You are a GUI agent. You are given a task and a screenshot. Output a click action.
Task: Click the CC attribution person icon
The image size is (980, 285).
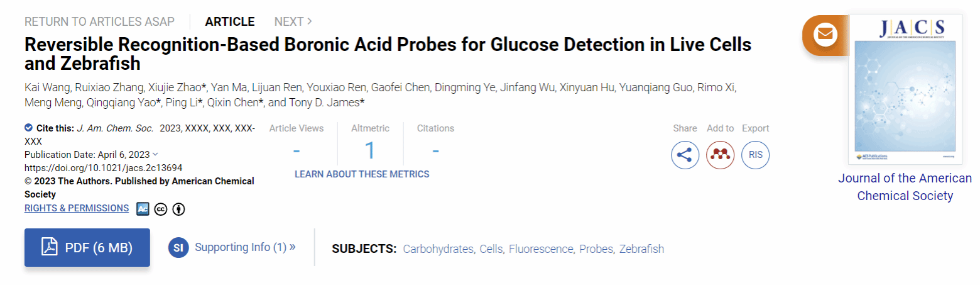click(x=178, y=209)
